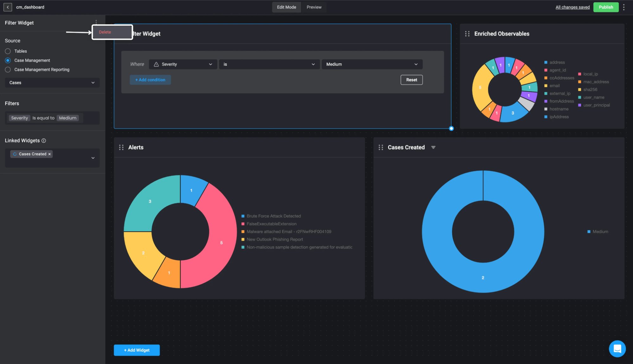The height and width of the screenshot is (364, 633).
Task: Open the 'is' operator dropdown
Action: 269,64
